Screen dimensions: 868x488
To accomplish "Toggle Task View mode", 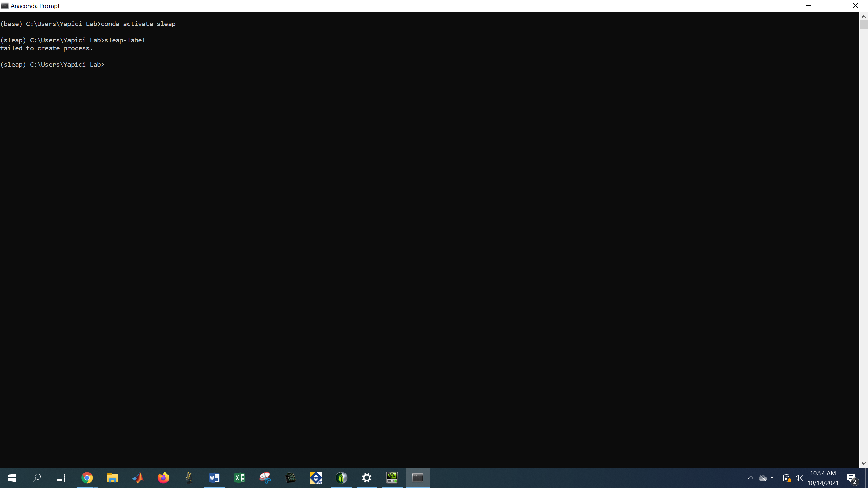I will click(61, 477).
